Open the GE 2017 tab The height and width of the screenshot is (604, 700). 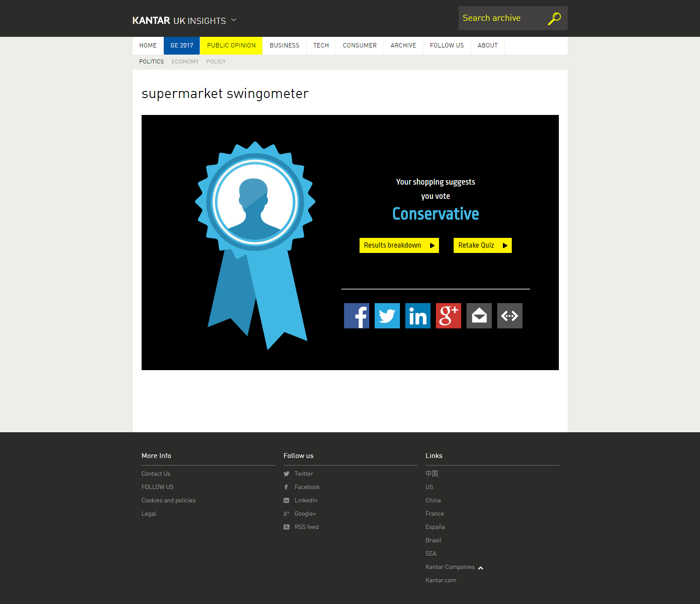182,45
